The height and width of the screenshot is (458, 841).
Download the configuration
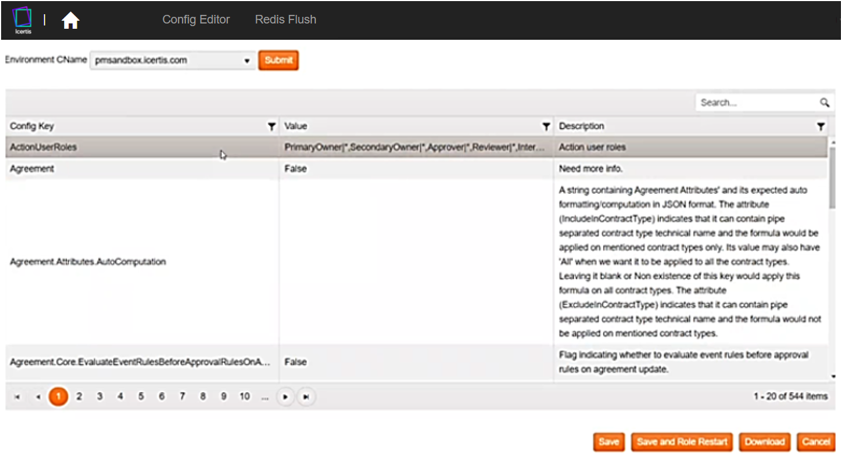(766, 442)
